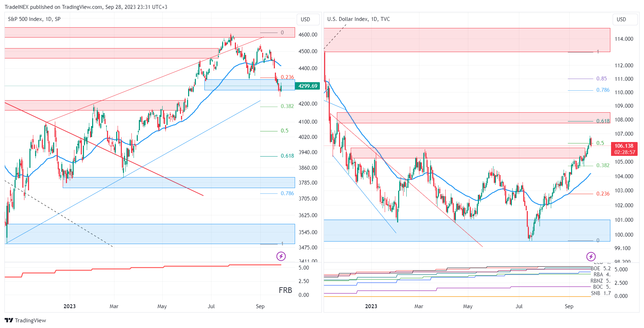Click the FRB indicator label
The width and height of the screenshot is (644, 328).
click(285, 290)
